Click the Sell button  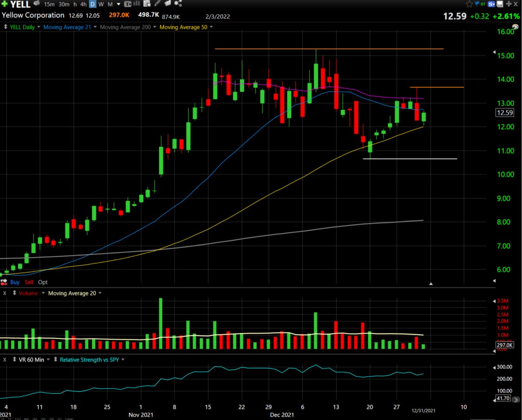coord(29,282)
